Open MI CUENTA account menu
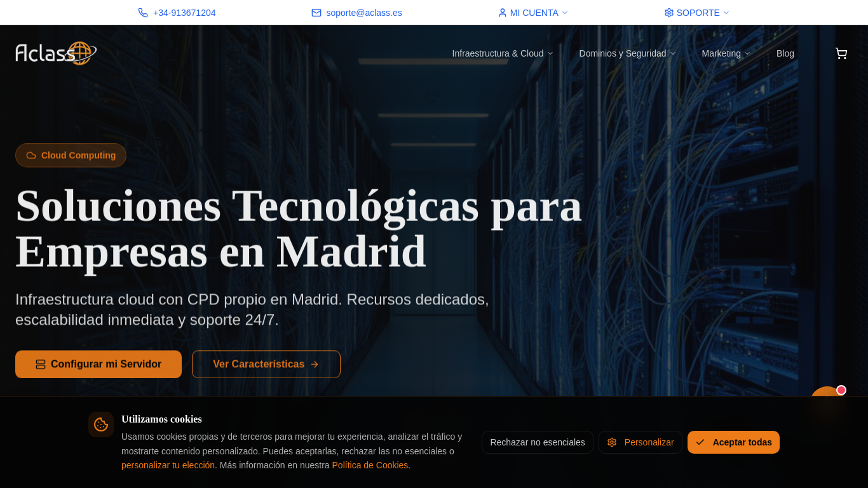 coord(533,13)
